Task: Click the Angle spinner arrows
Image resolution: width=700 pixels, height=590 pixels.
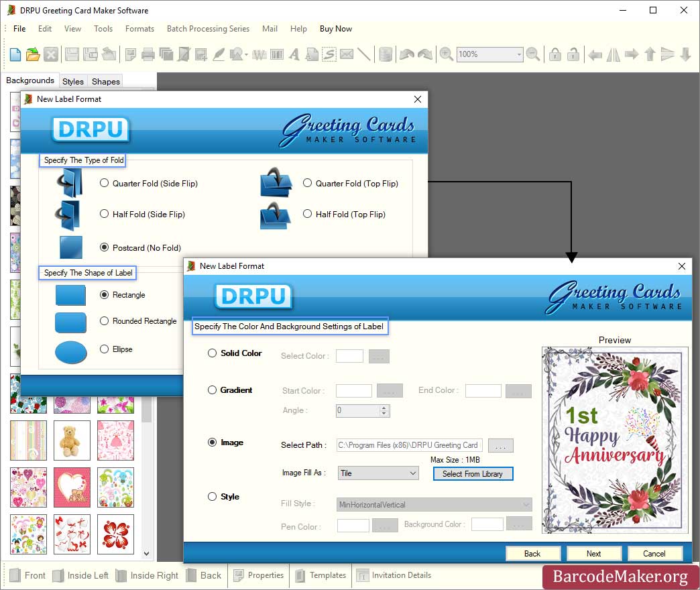Action: pyautogui.click(x=384, y=410)
